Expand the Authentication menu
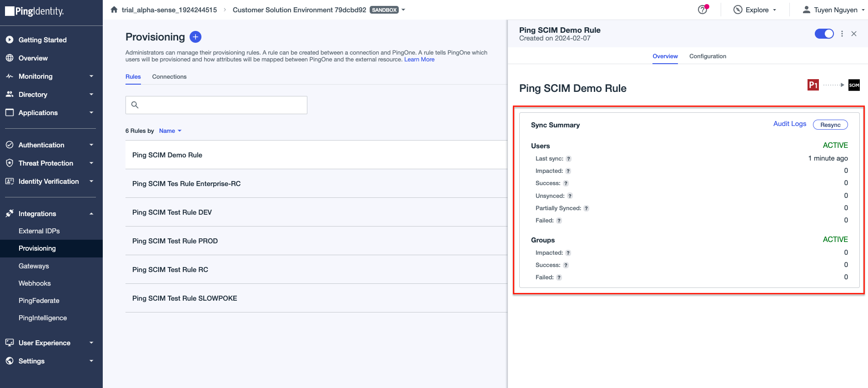The width and height of the screenshot is (868, 388). pos(91,145)
